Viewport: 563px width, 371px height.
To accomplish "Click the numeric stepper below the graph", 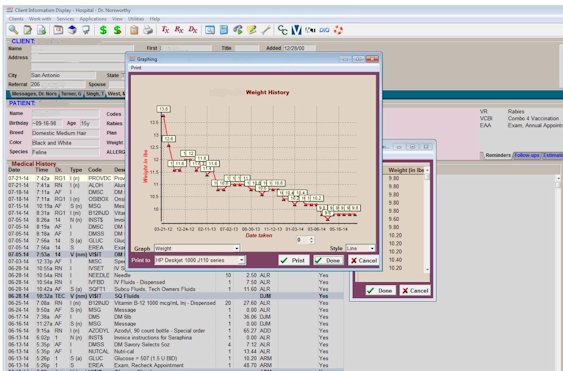I will coord(306,240).
